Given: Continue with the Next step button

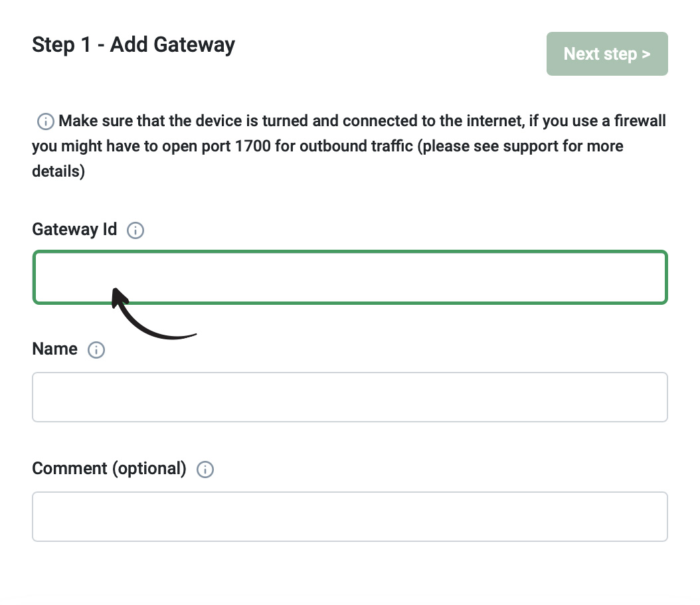Looking at the screenshot, I should click(x=607, y=54).
